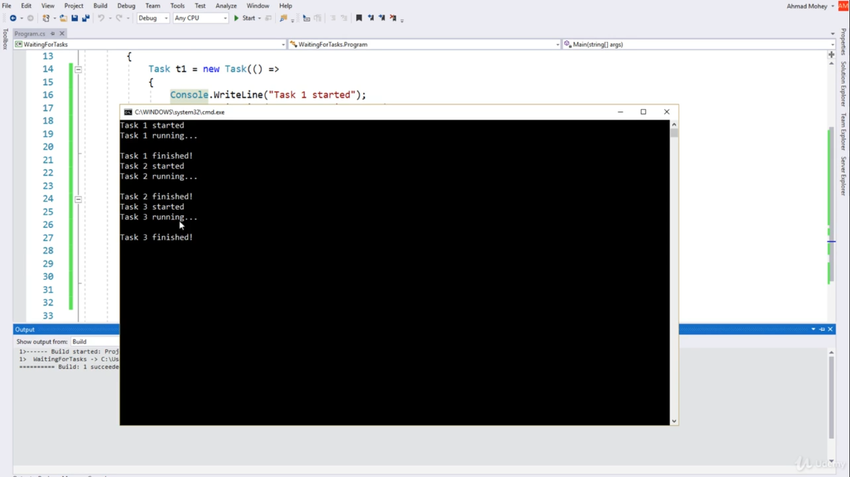Click the Find in Files toolbar icon

coord(283,18)
